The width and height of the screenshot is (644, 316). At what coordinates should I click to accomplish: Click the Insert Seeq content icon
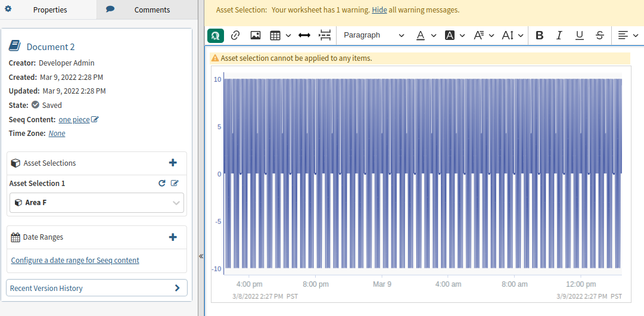point(216,35)
